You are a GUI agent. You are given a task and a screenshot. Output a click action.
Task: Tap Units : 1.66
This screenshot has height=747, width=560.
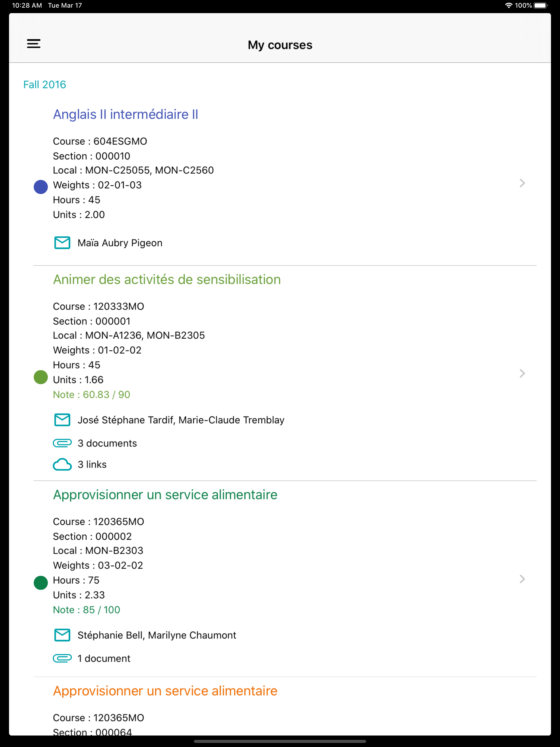[x=78, y=380]
